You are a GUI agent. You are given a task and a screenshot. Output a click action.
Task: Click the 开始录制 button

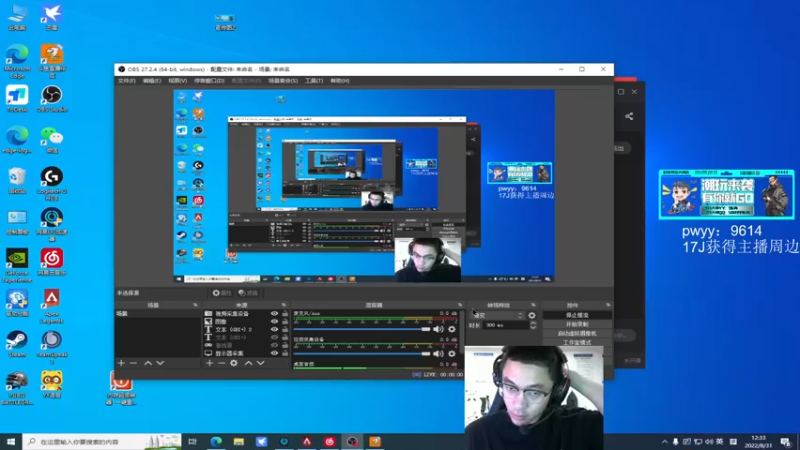[x=577, y=324]
